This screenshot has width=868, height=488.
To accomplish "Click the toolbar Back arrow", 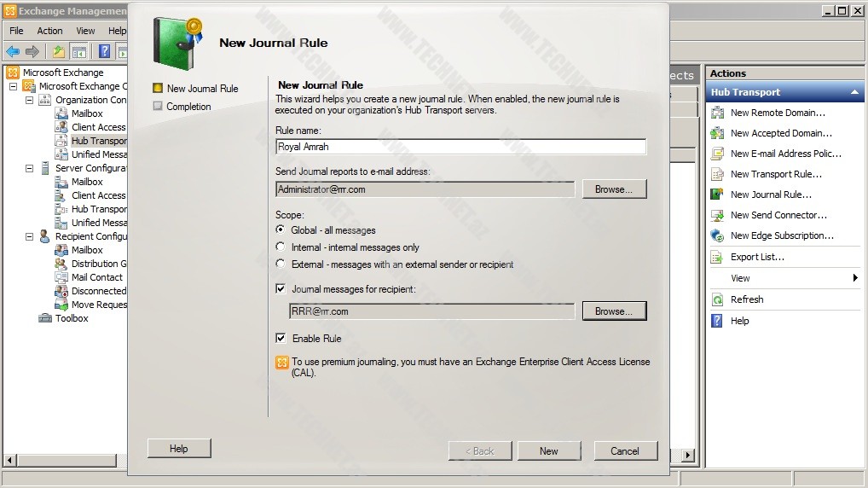I will point(13,51).
